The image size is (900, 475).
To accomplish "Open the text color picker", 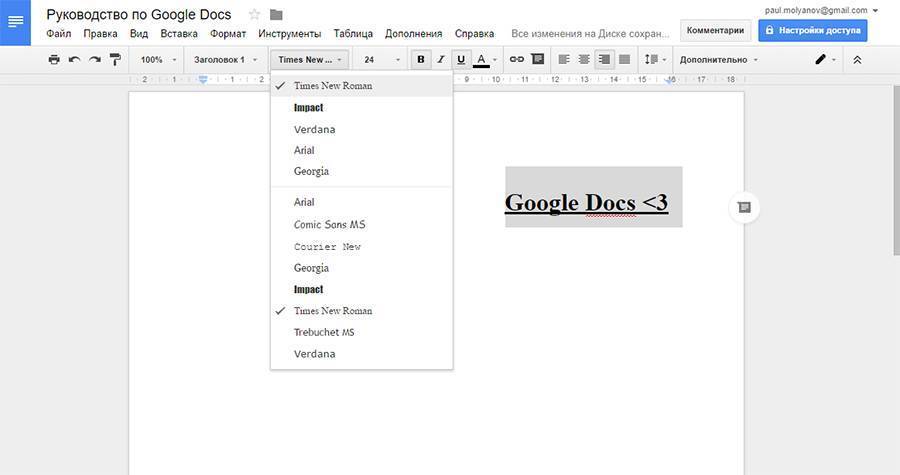I will click(485, 59).
